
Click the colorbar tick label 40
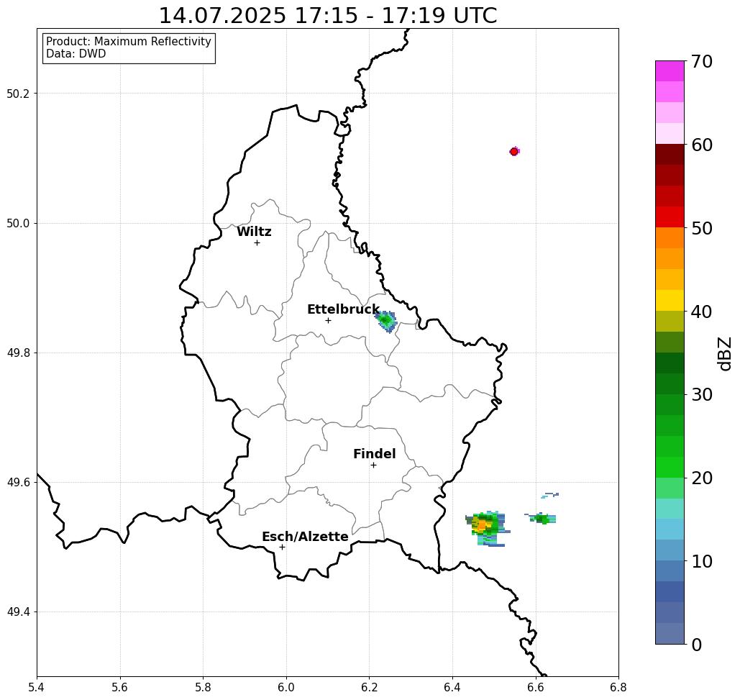click(702, 312)
